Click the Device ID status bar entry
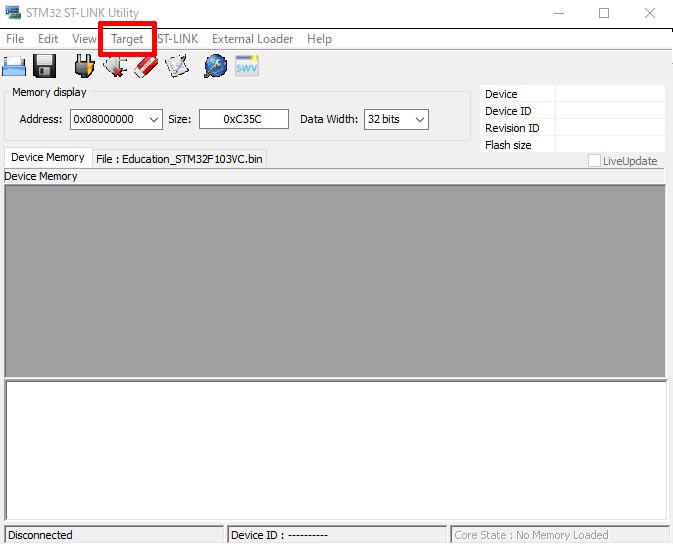This screenshot has height=544, width=673. (x=337, y=535)
